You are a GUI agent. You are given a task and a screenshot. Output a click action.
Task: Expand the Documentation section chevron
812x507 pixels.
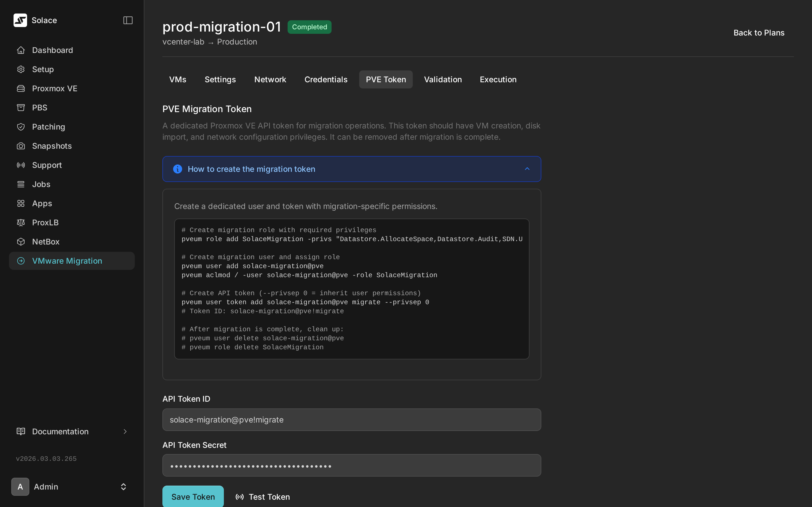(x=125, y=432)
